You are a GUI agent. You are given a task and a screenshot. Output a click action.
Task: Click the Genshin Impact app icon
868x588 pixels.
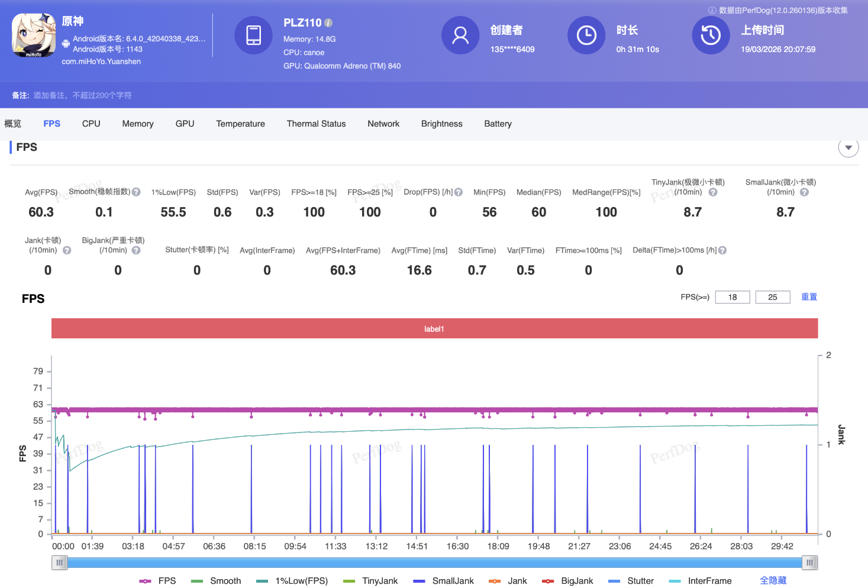click(34, 35)
